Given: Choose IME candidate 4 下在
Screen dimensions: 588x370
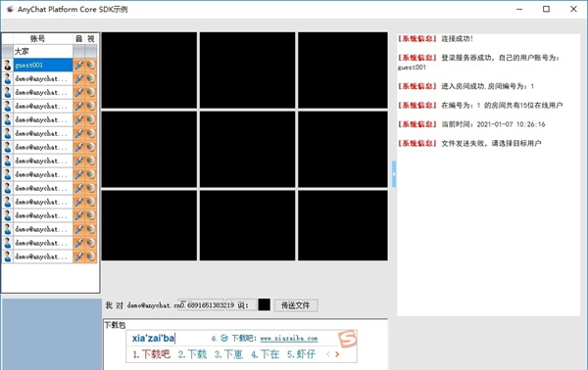Looking at the screenshot, I should click(266, 354).
